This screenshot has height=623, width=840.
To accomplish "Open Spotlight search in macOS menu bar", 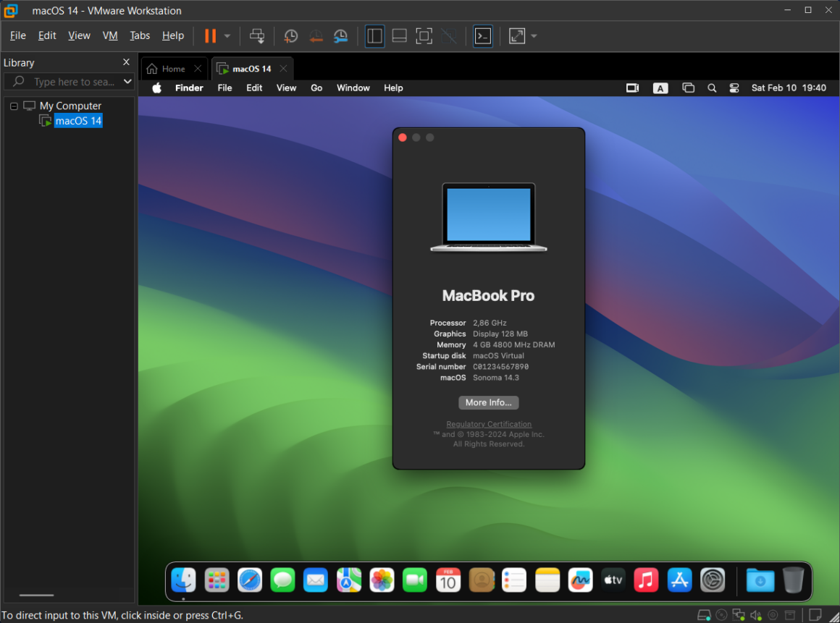I will click(711, 88).
